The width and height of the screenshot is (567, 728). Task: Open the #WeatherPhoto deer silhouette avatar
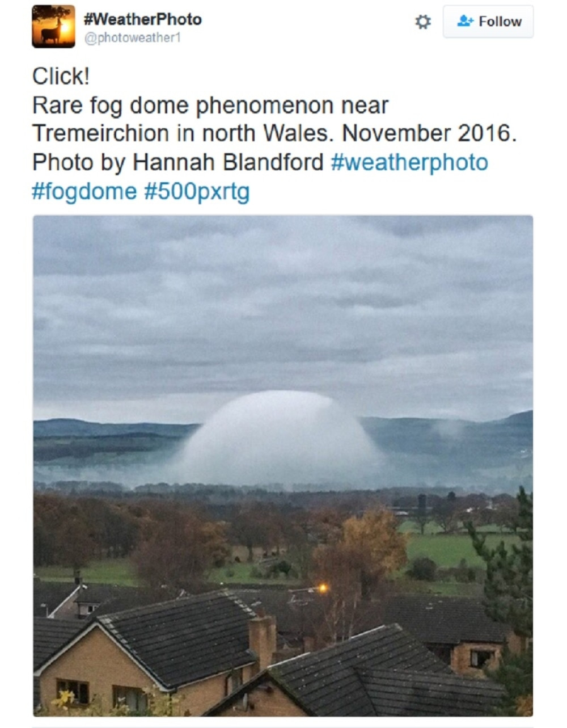coord(54,26)
